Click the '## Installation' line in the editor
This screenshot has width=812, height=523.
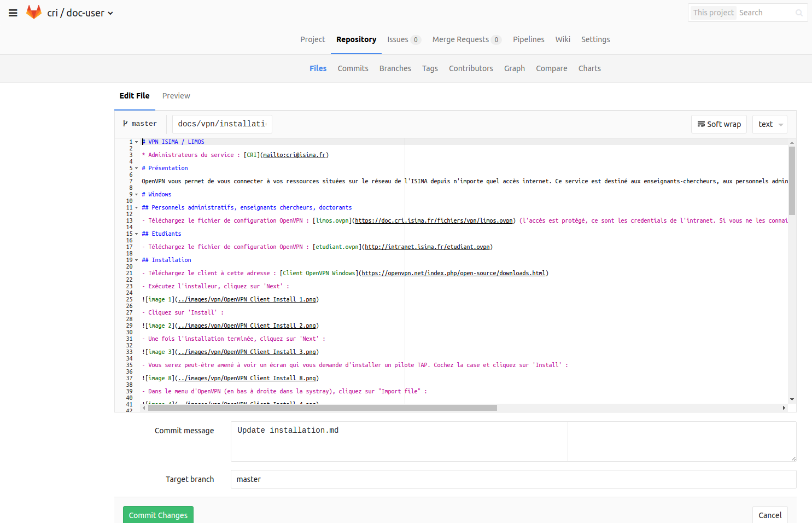point(166,260)
